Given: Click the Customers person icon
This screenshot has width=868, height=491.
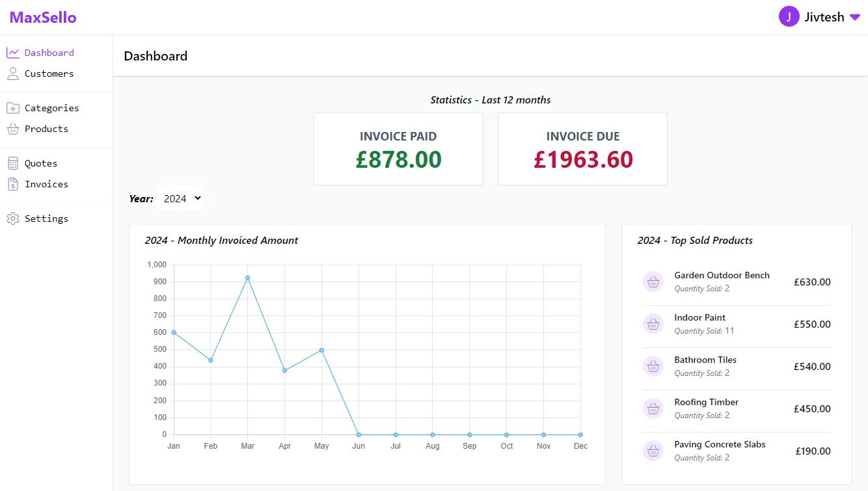Looking at the screenshot, I should 13,73.
